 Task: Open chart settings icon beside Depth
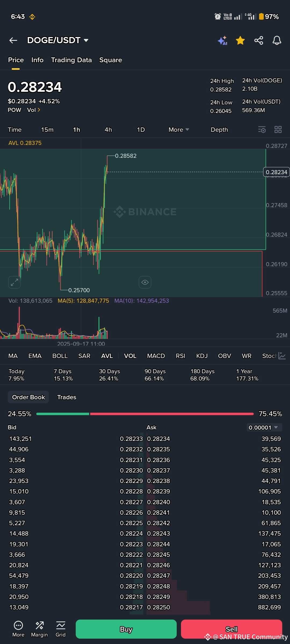coord(262,130)
